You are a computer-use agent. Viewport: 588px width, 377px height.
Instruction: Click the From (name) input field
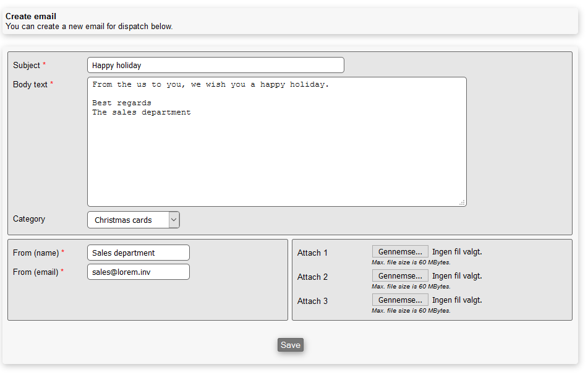[138, 253]
